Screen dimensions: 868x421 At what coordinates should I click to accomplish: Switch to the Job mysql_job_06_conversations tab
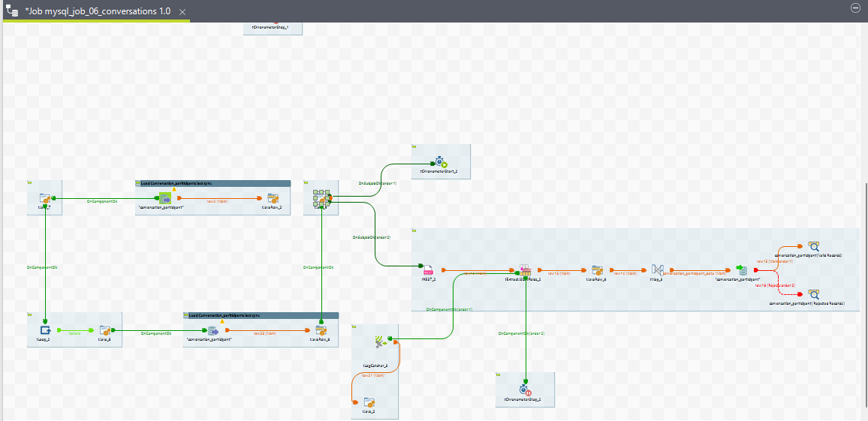[x=98, y=12]
